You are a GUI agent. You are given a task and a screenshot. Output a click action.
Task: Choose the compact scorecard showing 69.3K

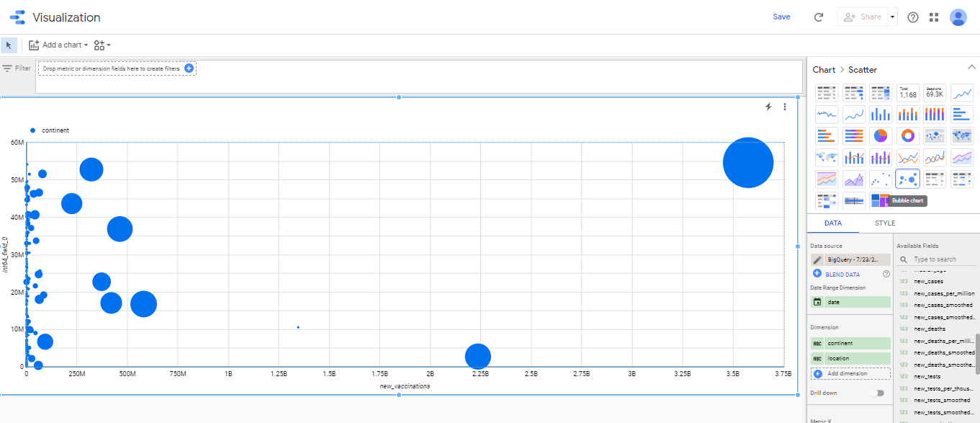(x=935, y=93)
